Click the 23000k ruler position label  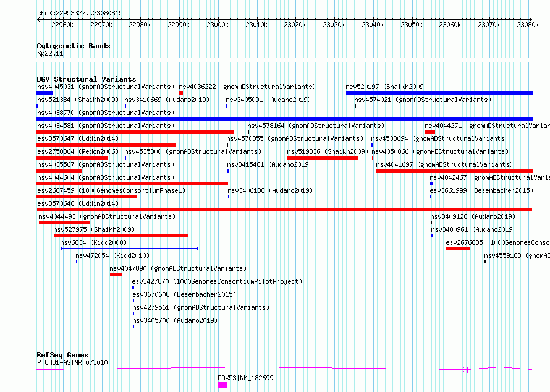218,25
